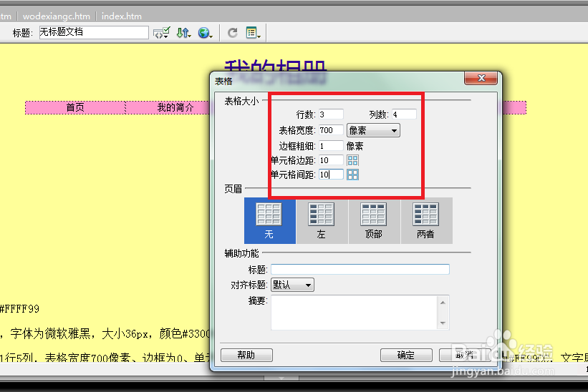This screenshot has height=392, width=588.
Task: Click the cell padding icon next to 单元格边距
Action: (x=352, y=160)
